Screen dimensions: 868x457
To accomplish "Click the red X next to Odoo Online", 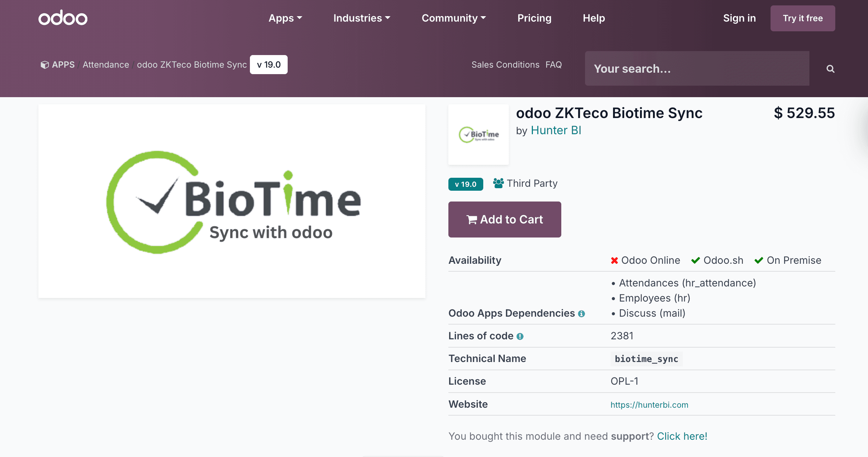I will (614, 261).
